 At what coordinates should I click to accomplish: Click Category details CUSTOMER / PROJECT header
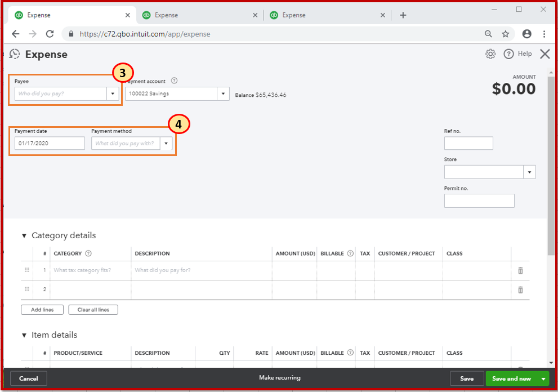point(407,253)
